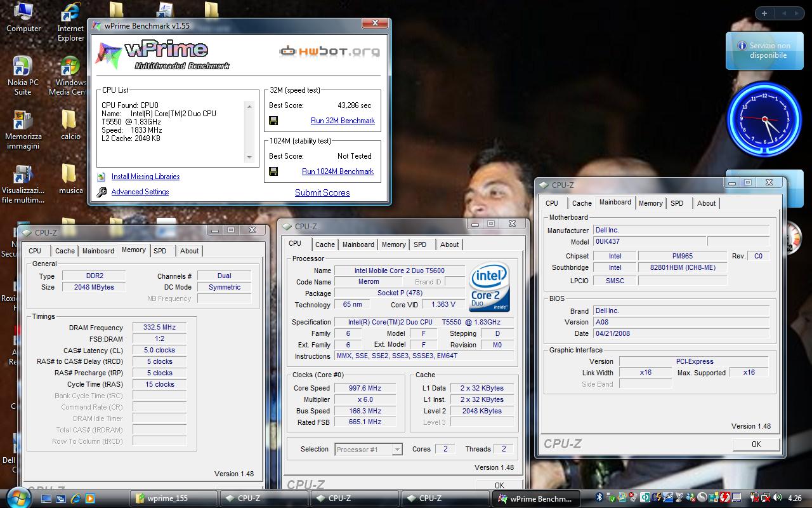Open the Advanced Settings link

tap(140, 192)
